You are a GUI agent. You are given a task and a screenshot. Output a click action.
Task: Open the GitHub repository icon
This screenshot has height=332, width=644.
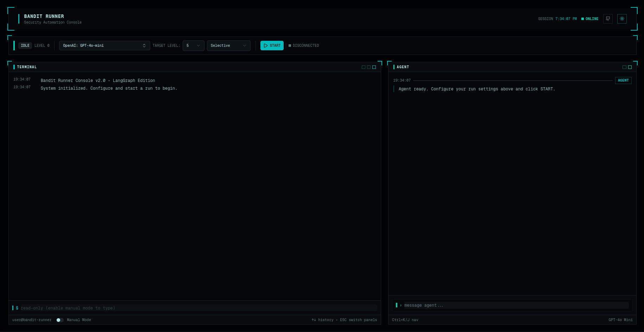pos(608,19)
